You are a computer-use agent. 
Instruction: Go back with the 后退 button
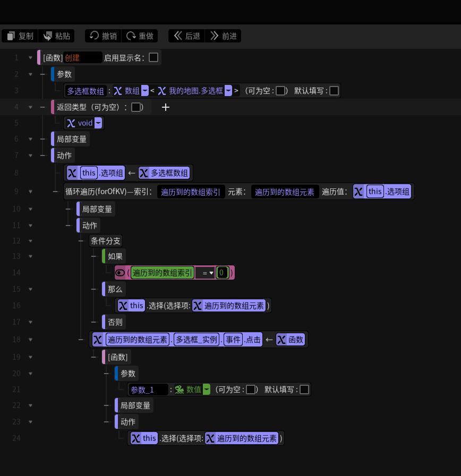pyautogui.click(x=186, y=36)
